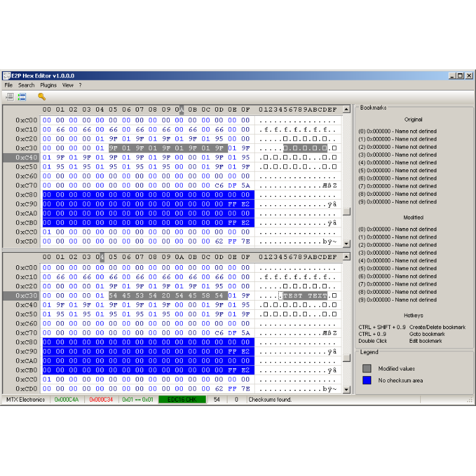Click the Goto bookmark hotkey label
The width and height of the screenshot is (476, 476).
click(427, 334)
